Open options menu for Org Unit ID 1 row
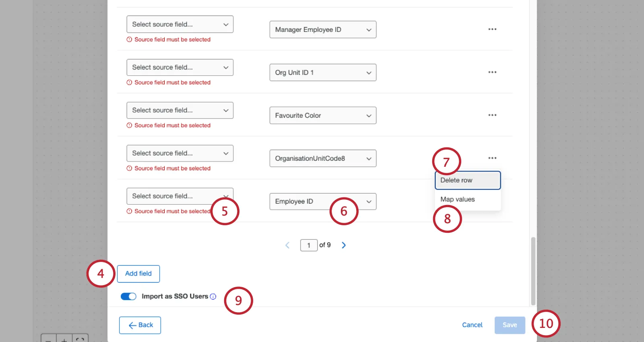 click(492, 73)
